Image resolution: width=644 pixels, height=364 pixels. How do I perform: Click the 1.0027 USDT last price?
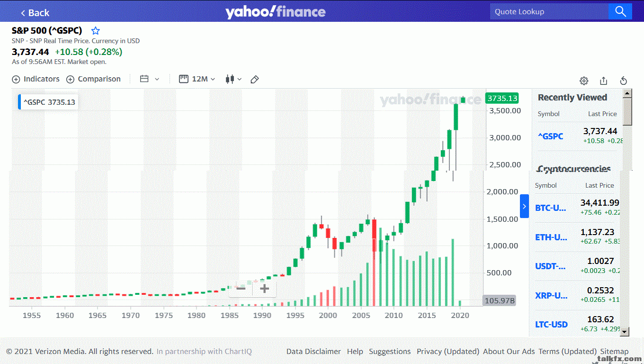(600, 261)
